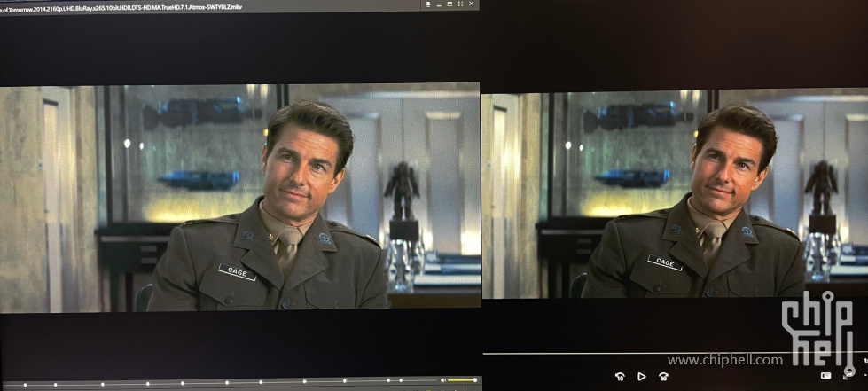This screenshot has width=868, height=391.
Task: Click the left player video frame
Action: point(239,197)
